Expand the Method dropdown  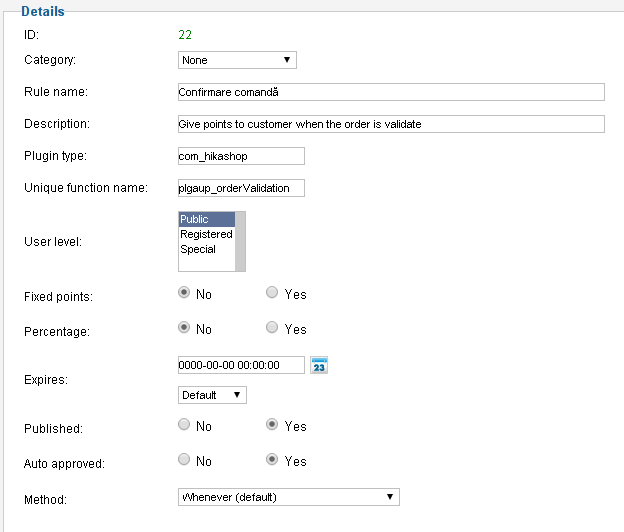tap(288, 497)
